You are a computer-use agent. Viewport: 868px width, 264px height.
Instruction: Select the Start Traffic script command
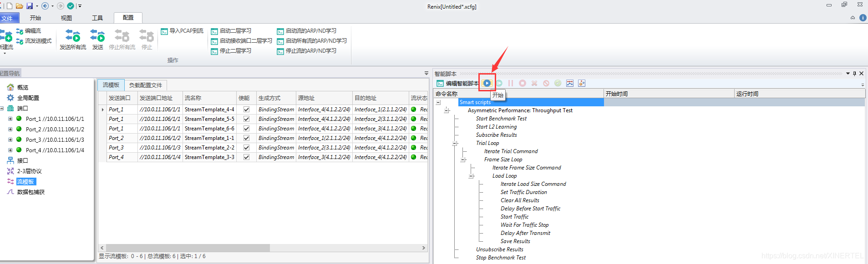click(x=514, y=217)
